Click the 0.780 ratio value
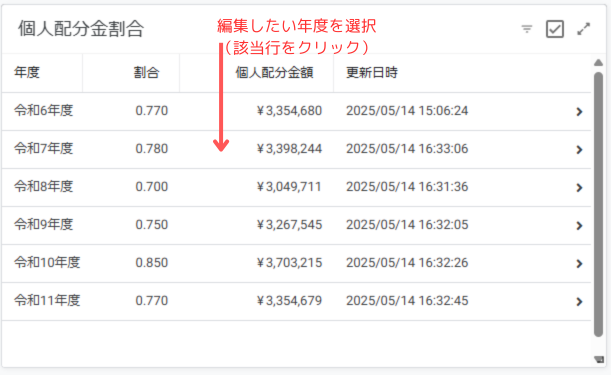Viewport: 611px width, 375px height. point(152,149)
